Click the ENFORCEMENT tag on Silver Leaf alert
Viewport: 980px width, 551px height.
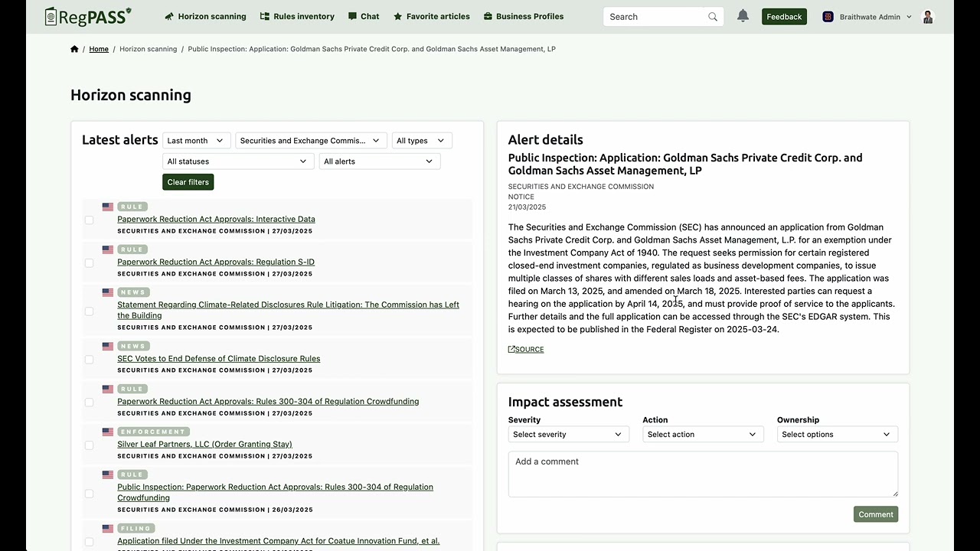click(x=154, y=432)
